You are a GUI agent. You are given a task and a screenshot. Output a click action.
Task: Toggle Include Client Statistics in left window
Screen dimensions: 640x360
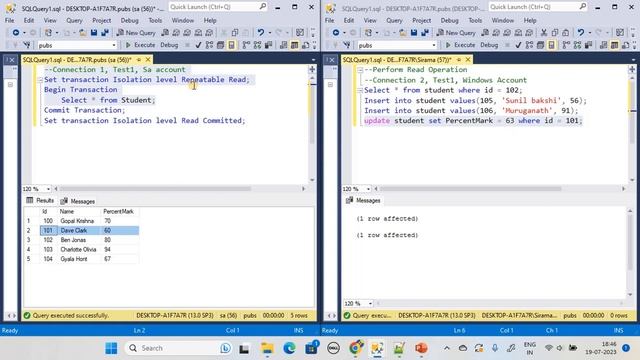tap(269, 45)
